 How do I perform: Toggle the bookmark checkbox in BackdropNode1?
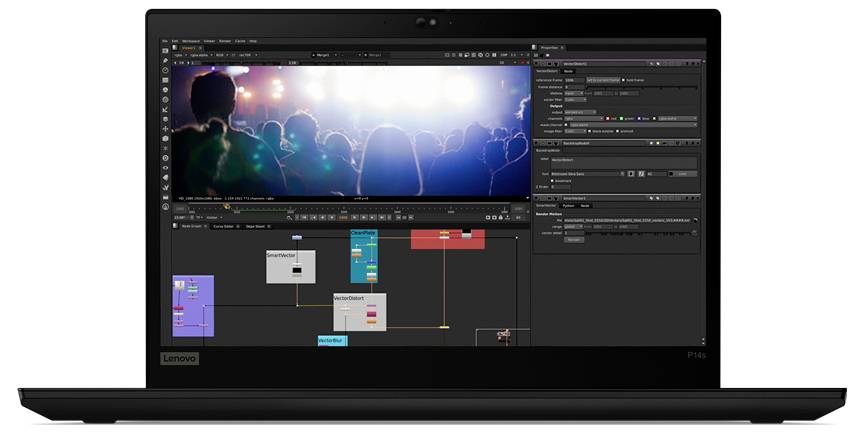pos(552,181)
